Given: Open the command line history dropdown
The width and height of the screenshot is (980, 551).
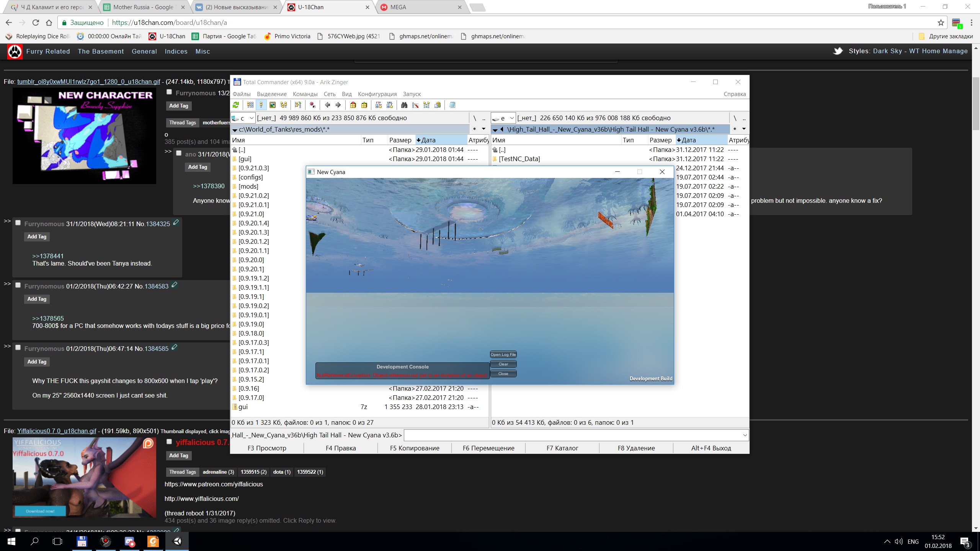Looking at the screenshot, I should point(745,435).
